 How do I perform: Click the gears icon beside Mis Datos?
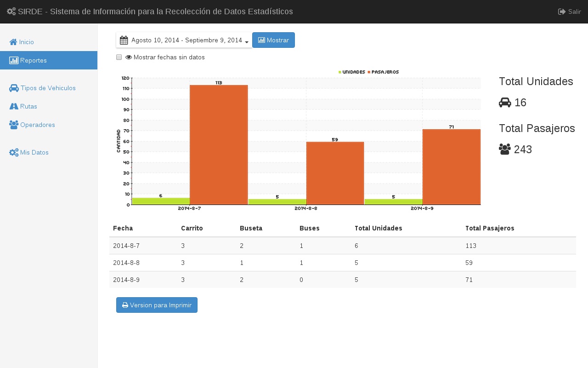point(14,152)
